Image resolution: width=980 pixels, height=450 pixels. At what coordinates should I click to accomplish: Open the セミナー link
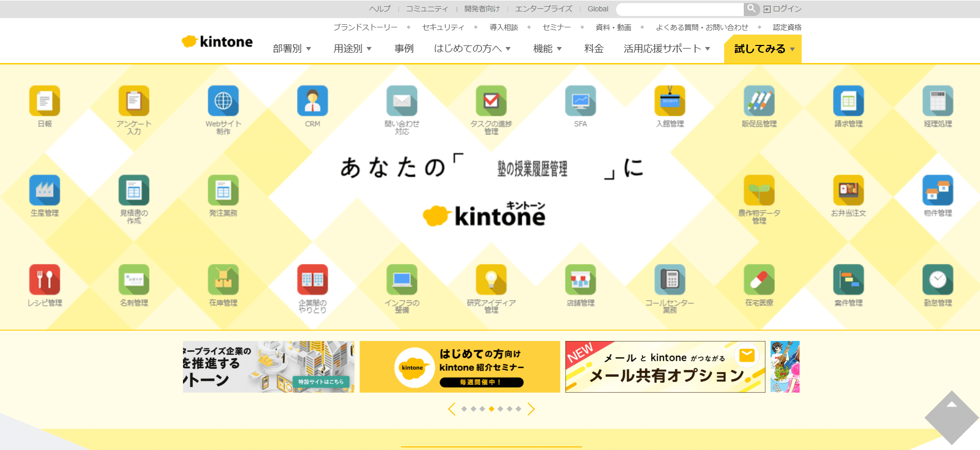click(x=557, y=27)
